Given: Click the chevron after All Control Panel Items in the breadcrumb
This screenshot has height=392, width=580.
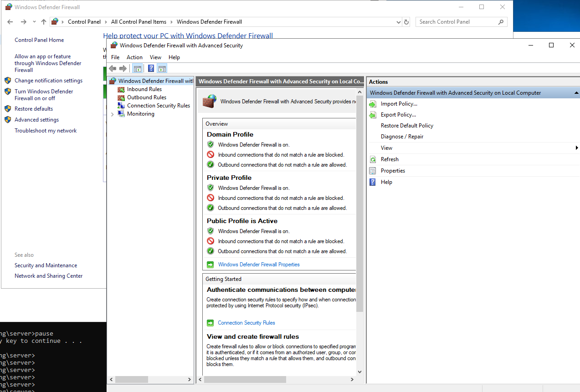Looking at the screenshot, I should pyautogui.click(x=171, y=22).
